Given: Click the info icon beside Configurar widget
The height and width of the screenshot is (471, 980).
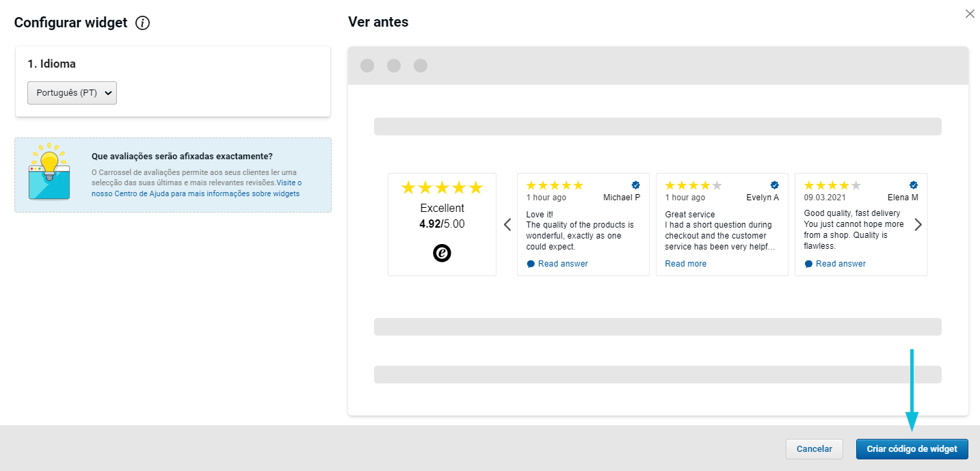Looking at the screenshot, I should [142, 23].
